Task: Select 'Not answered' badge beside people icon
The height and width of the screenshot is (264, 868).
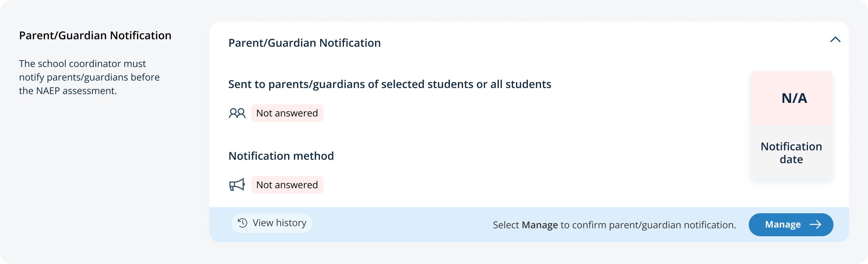Action: click(x=287, y=113)
